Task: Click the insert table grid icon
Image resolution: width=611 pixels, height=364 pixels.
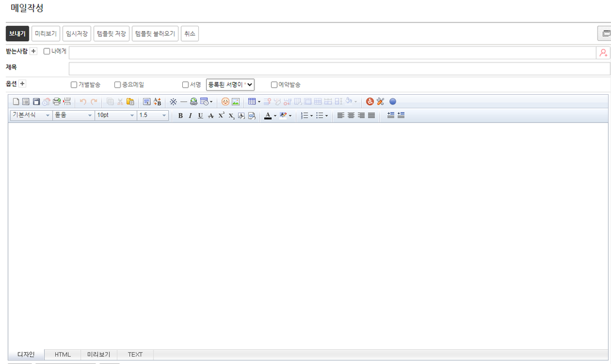Action: (252, 102)
